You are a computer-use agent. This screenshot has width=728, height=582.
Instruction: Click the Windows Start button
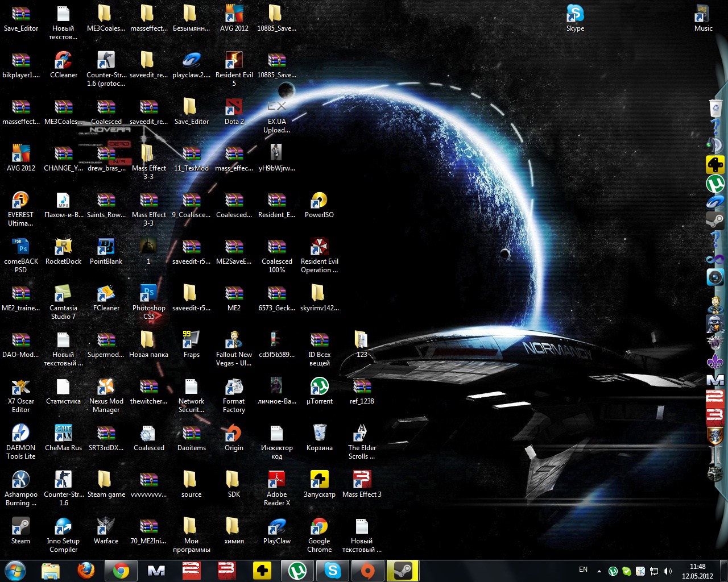point(15,570)
